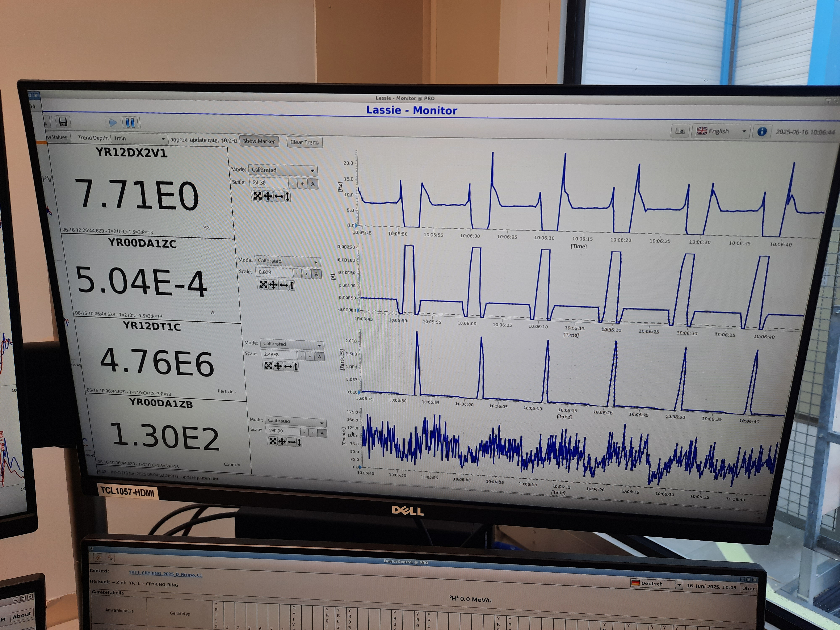Click the Scale field showing 24.30
The width and height of the screenshot is (840, 630).
(269, 183)
